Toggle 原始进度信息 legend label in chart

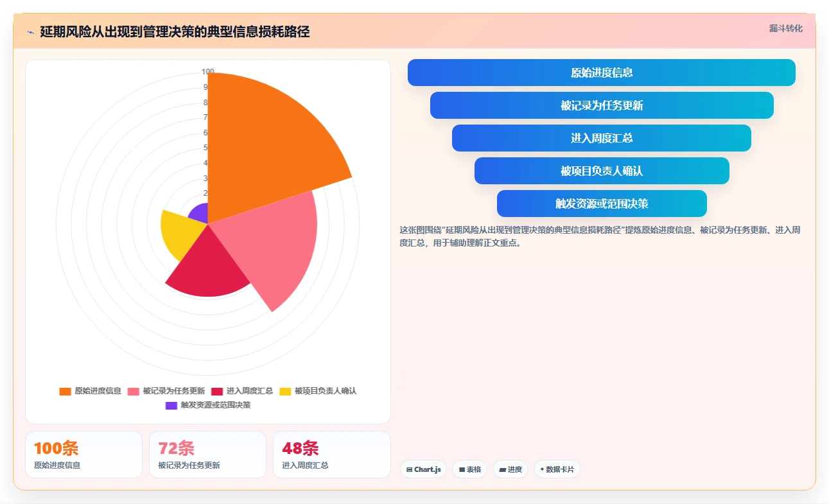coord(98,391)
